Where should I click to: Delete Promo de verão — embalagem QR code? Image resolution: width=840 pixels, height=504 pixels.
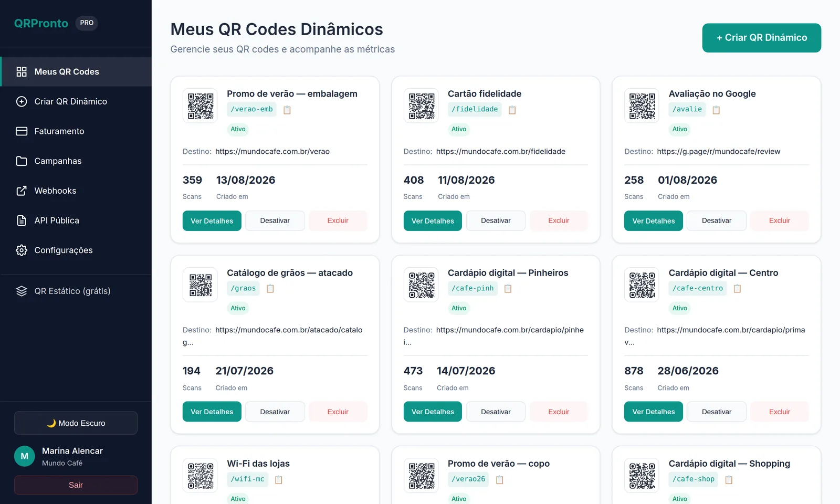(x=338, y=221)
